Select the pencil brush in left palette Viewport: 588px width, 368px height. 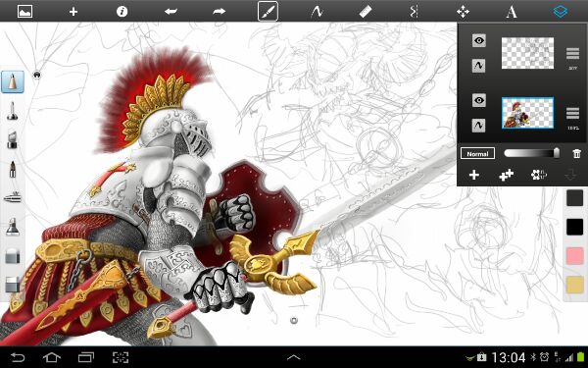click(13, 81)
